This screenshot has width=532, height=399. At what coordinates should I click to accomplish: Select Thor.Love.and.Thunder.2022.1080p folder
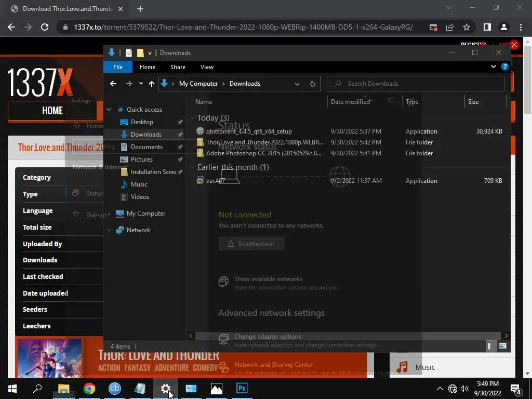pos(264,142)
